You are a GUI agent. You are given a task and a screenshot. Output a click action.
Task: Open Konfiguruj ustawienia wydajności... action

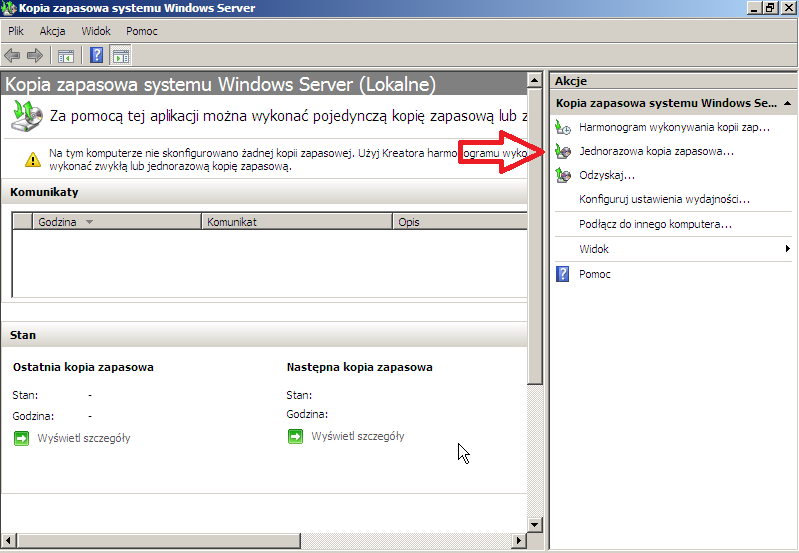(x=664, y=199)
